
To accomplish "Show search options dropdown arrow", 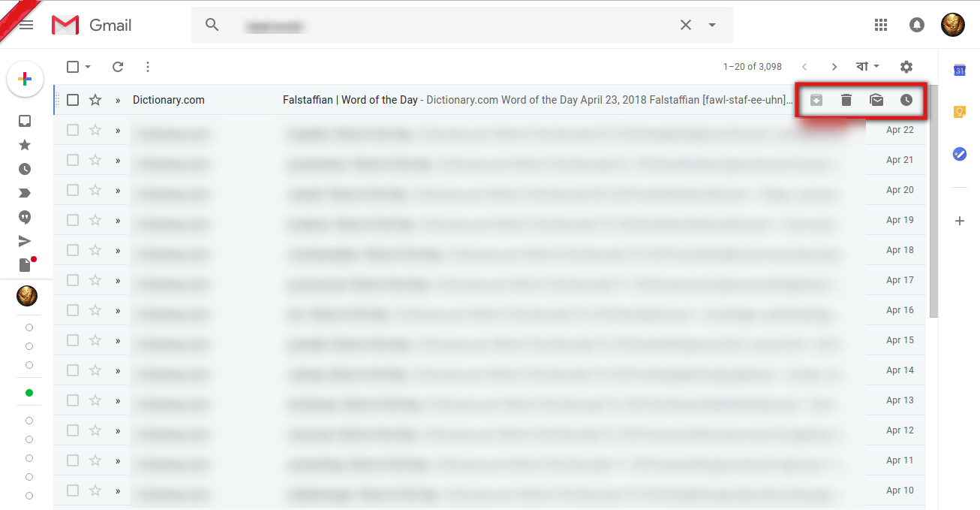I will tap(712, 25).
